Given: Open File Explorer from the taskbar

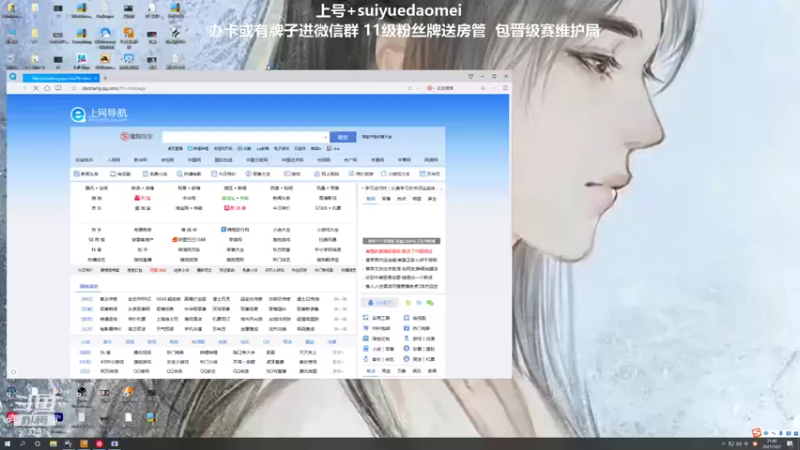Looking at the screenshot, I should pos(53,444).
